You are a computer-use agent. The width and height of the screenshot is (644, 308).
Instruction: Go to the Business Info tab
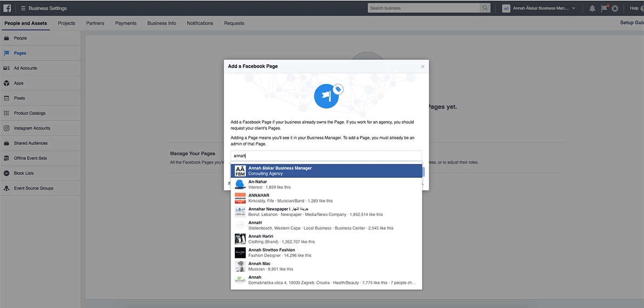(161, 23)
